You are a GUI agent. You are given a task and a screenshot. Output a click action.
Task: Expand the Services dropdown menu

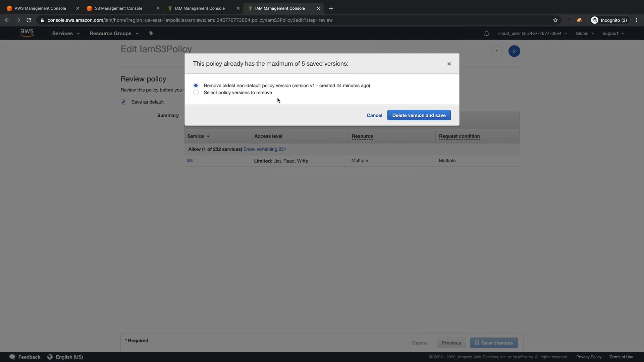point(66,34)
